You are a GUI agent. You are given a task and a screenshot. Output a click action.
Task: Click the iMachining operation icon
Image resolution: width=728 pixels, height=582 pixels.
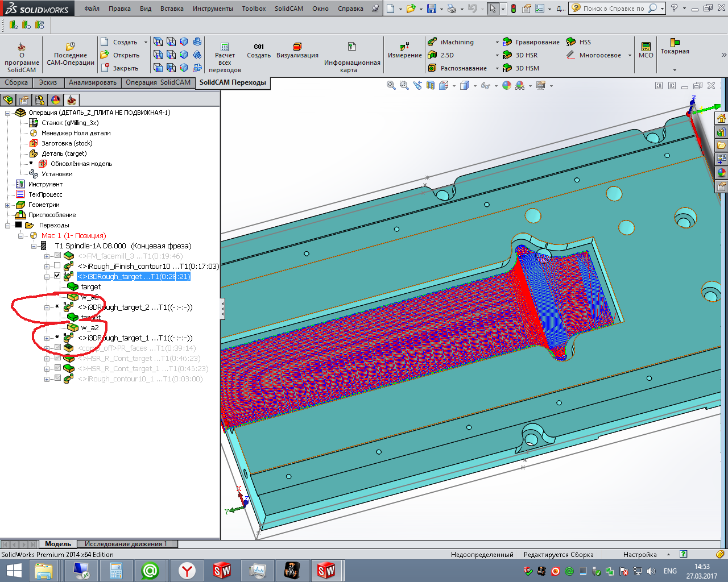pyautogui.click(x=432, y=42)
